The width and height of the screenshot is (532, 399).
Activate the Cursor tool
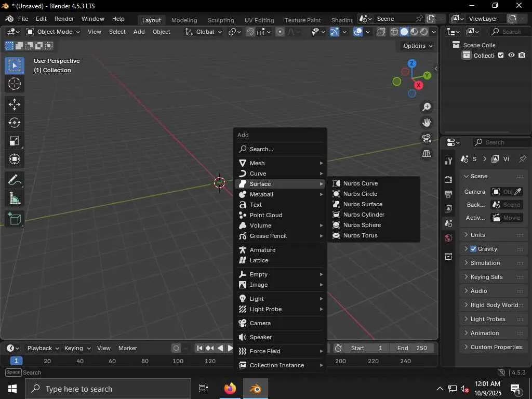click(14, 84)
